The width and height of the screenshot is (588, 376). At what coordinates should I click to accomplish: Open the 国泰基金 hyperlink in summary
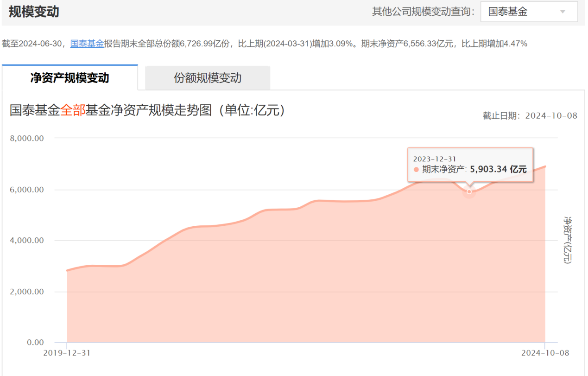(x=87, y=44)
